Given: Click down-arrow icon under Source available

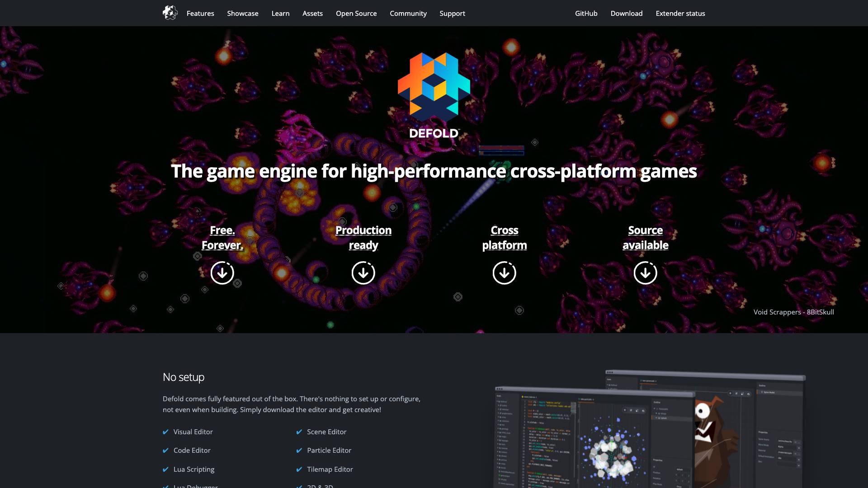Looking at the screenshot, I should pyautogui.click(x=645, y=273).
